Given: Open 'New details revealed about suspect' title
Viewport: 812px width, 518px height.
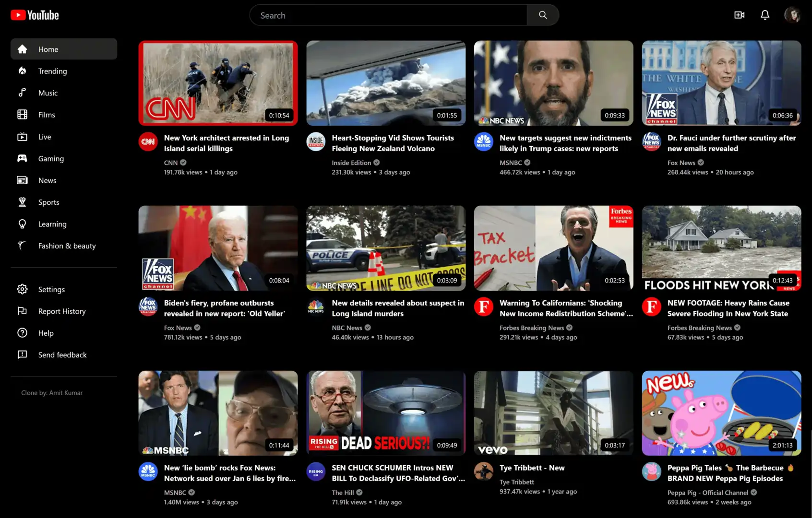Looking at the screenshot, I should (x=398, y=308).
